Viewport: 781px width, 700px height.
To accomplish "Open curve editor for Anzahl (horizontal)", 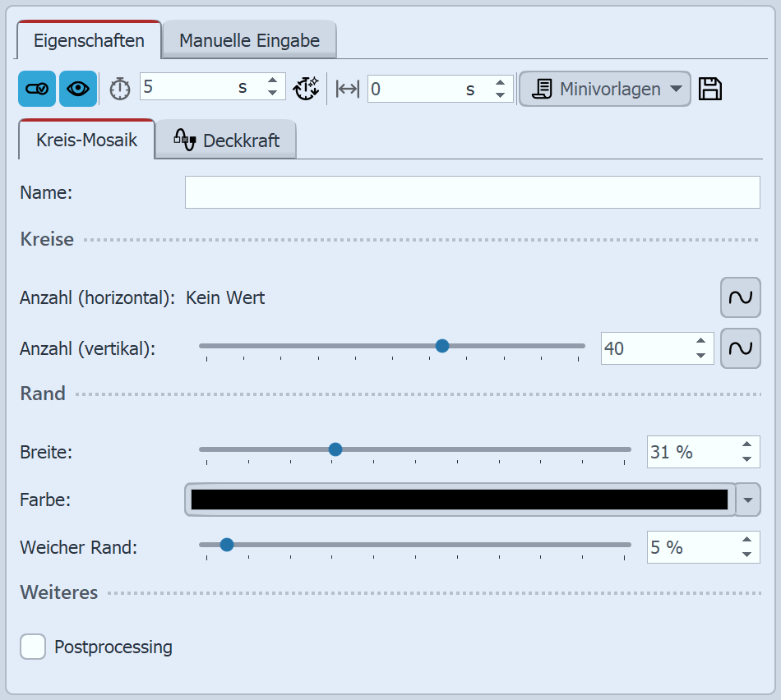I will coord(740,297).
